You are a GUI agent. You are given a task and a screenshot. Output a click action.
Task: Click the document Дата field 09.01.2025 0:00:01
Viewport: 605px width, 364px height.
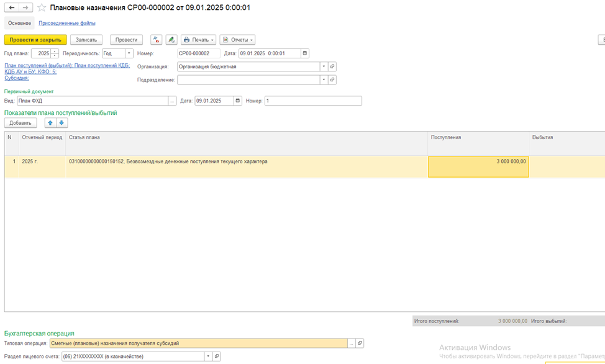pos(270,53)
